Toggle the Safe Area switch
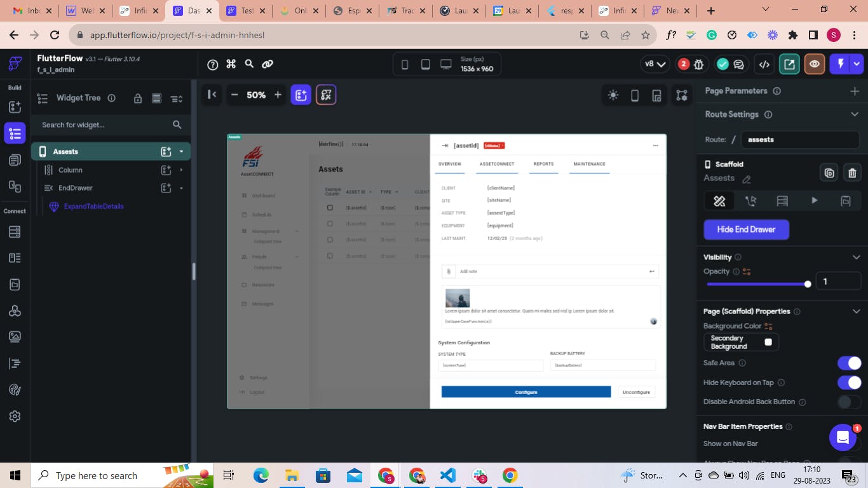868x488 pixels. click(x=849, y=363)
